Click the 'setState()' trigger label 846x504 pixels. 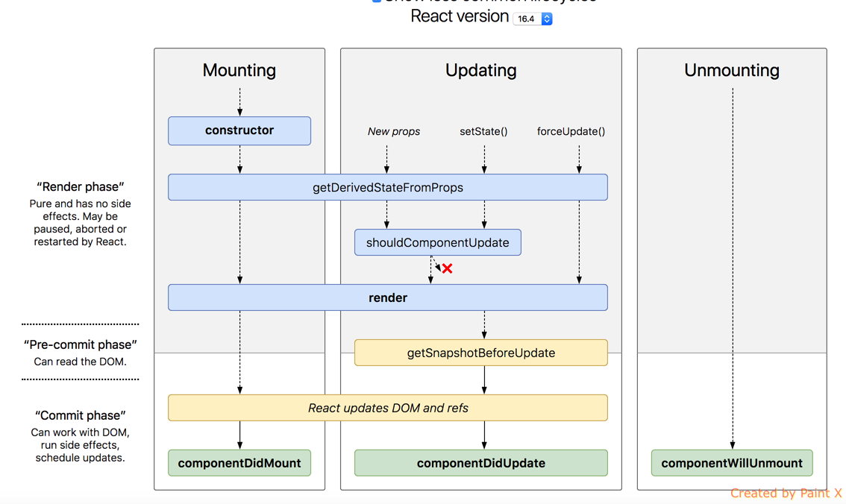coord(483,131)
